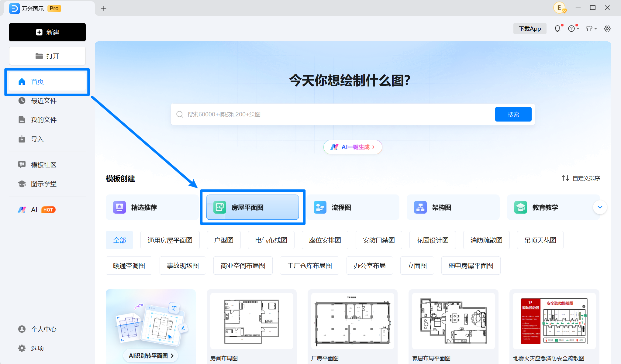
Task: Open 模板社区 template community
Action: coord(47,165)
